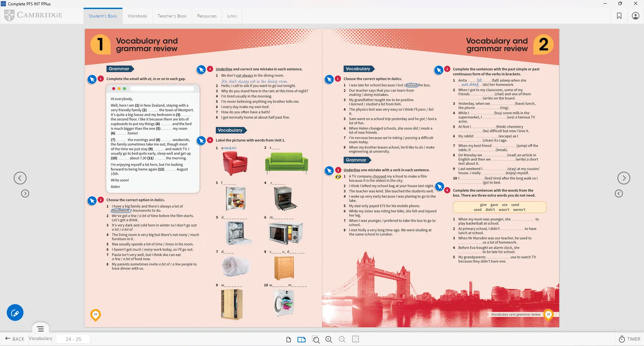644x346 pixels.
Task: Launch the activity 'Underline one mistake with a verb'
Action: [329, 171]
